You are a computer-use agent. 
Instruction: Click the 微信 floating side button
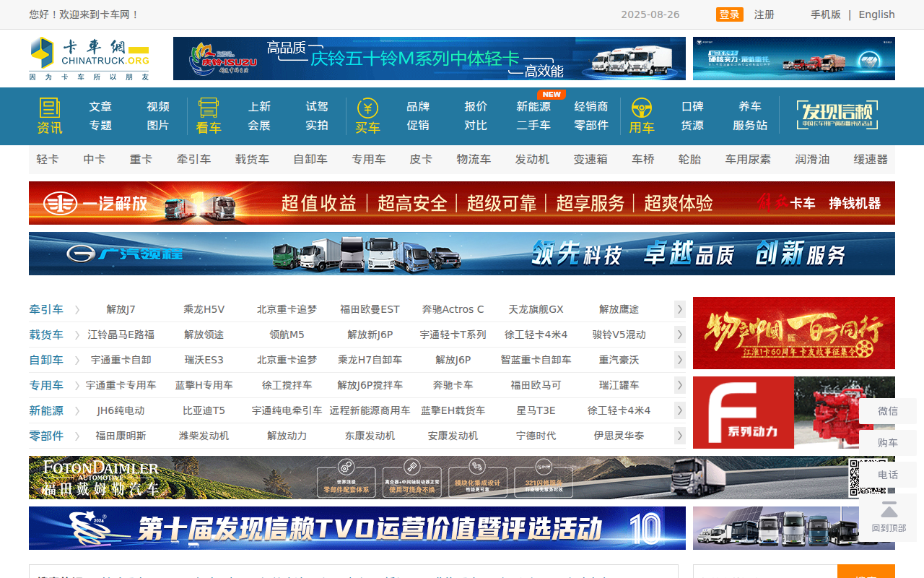(888, 411)
